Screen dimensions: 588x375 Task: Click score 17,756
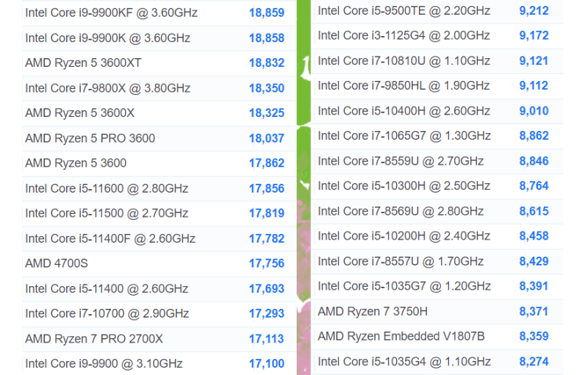pos(267,263)
